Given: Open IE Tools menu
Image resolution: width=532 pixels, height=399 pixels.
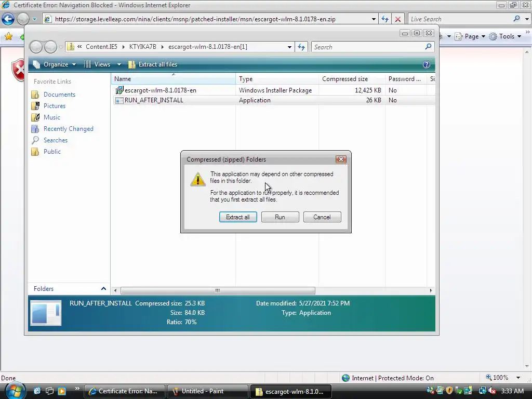Looking at the screenshot, I should 505,36.
